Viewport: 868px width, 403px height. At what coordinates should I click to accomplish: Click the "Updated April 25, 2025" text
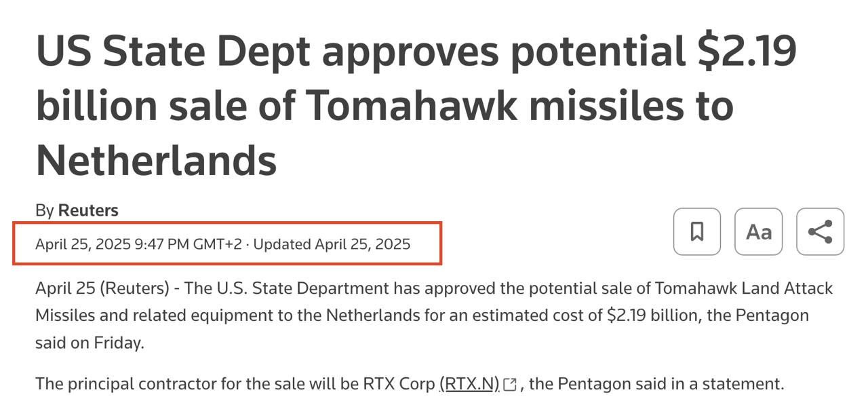(x=332, y=244)
